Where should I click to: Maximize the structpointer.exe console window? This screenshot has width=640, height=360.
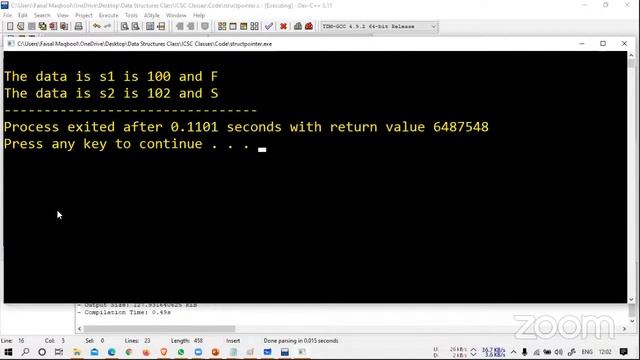pos(603,43)
